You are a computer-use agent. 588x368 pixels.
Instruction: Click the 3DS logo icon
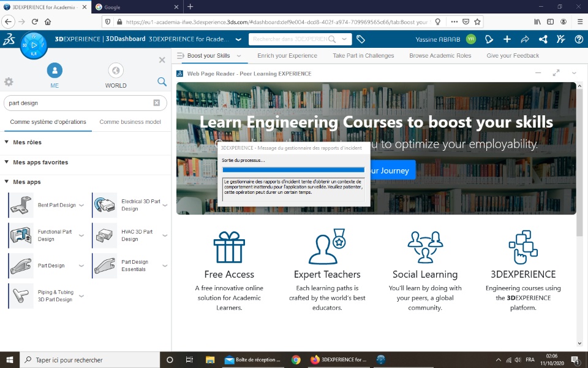click(9, 39)
